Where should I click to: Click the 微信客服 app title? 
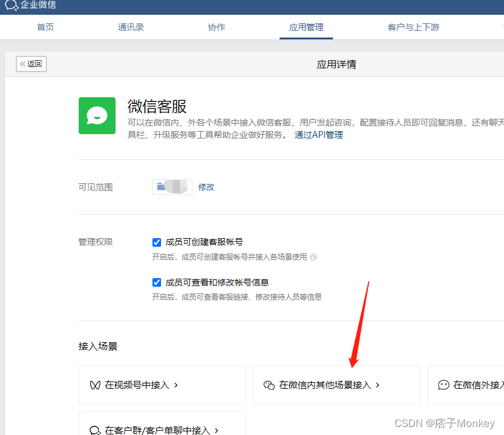(157, 106)
